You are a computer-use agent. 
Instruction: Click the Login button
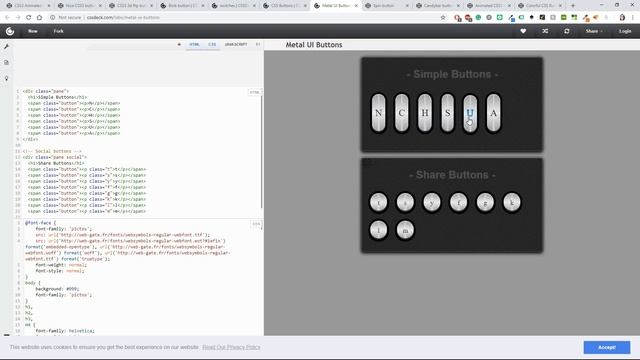pyautogui.click(x=625, y=31)
